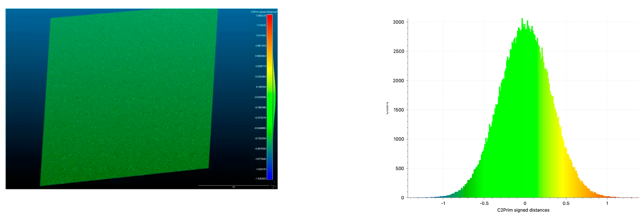
Task: Click the green point cloud plane center
Action: (x=129, y=98)
